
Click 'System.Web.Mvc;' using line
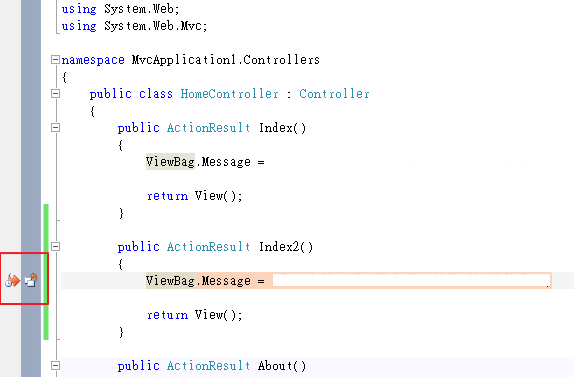point(156,26)
